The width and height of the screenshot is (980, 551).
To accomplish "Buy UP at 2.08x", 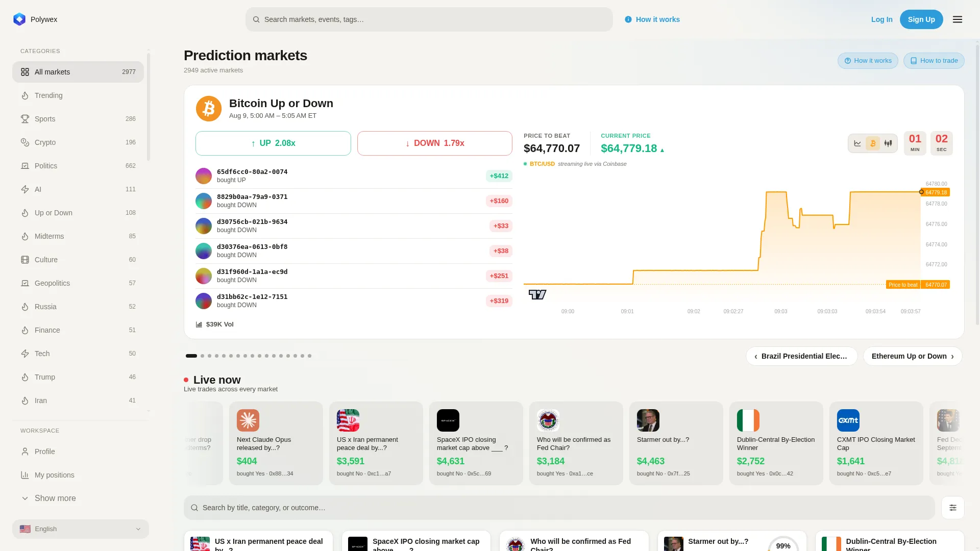I will pos(273,143).
